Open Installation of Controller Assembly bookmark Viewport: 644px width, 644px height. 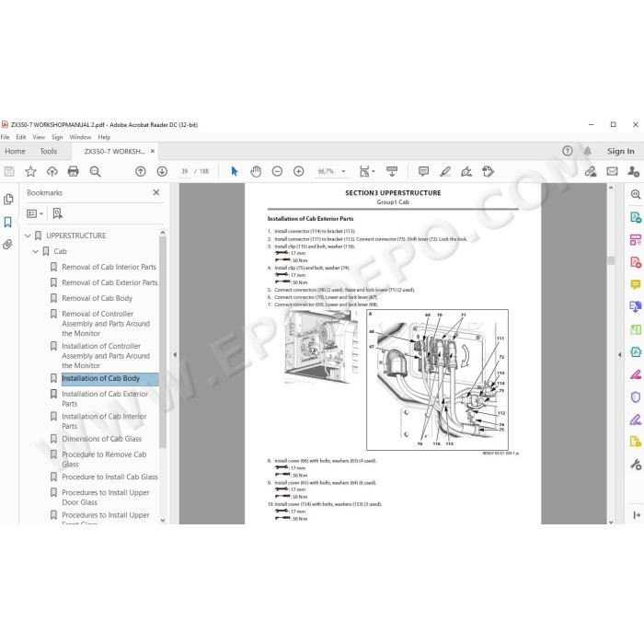point(106,356)
